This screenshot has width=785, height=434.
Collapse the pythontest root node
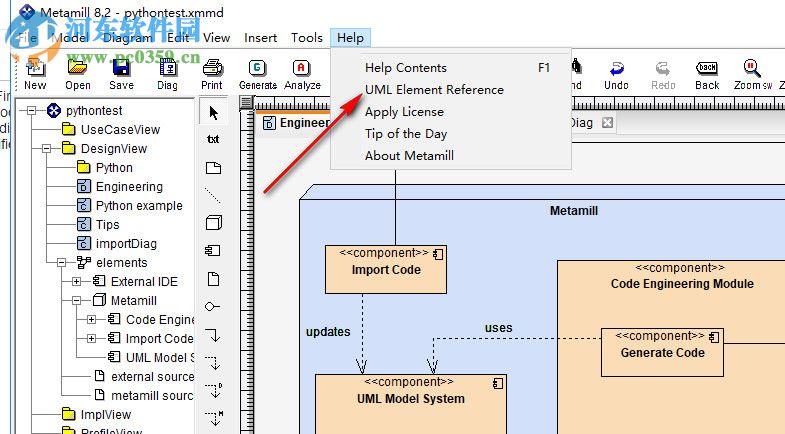click(32, 111)
